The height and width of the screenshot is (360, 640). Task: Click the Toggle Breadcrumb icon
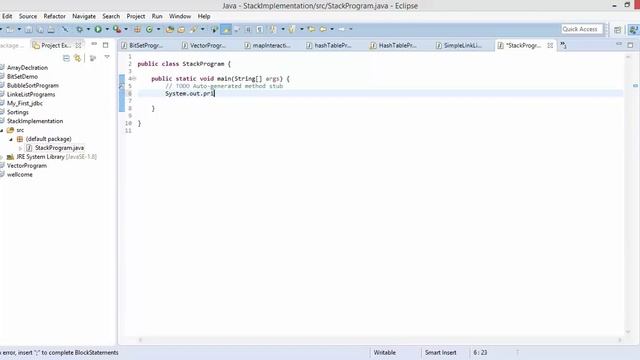click(214, 29)
